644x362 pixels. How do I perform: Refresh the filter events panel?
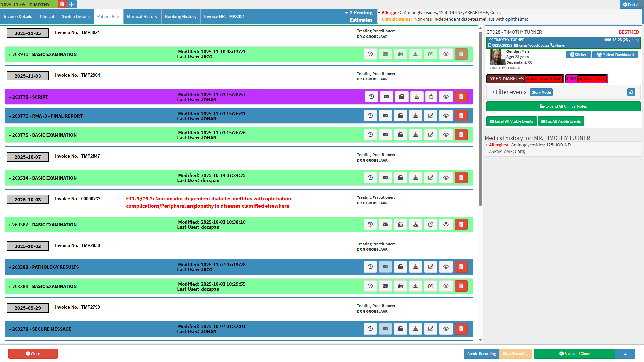[x=631, y=92]
